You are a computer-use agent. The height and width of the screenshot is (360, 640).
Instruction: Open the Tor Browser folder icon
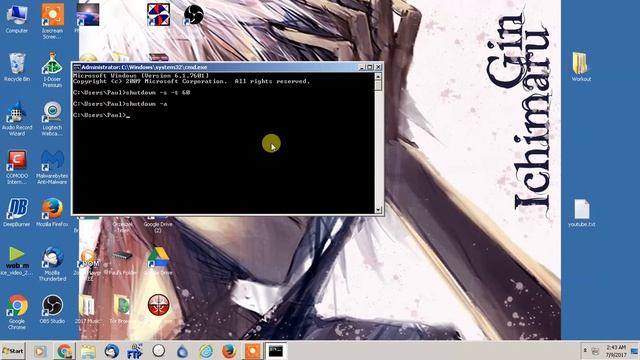(121, 309)
